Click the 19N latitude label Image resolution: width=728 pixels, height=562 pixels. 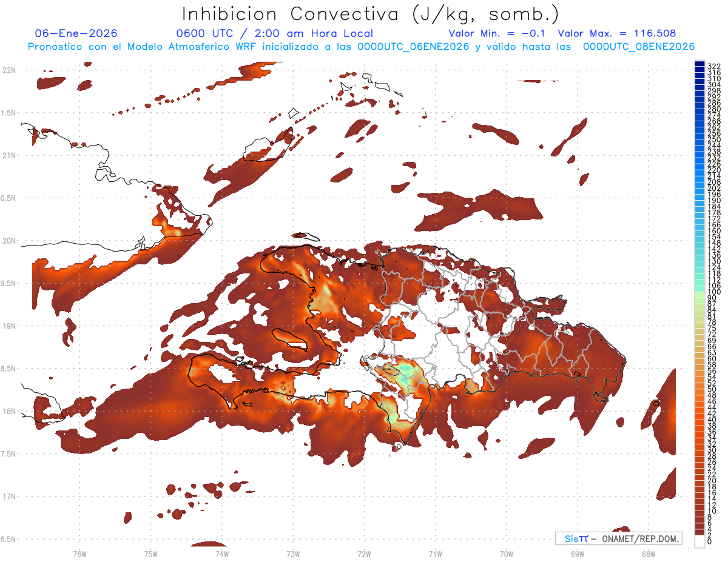point(10,326)
